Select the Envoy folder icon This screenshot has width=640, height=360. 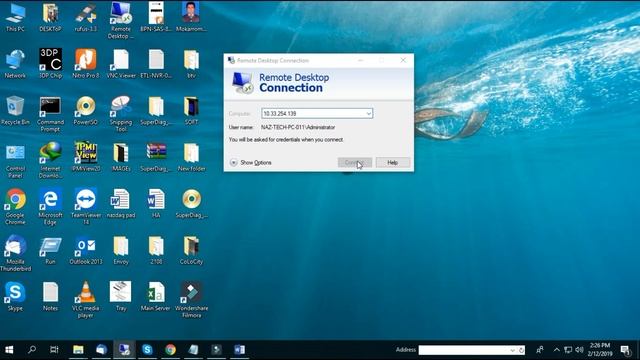[121, 250]
